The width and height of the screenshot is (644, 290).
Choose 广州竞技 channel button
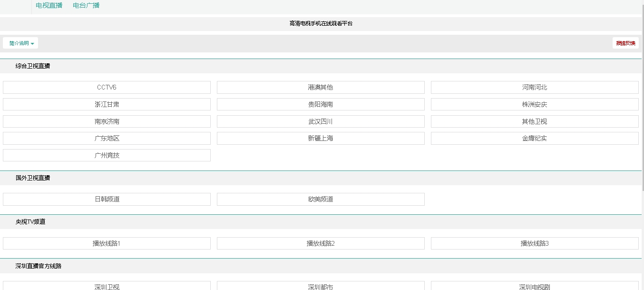pyautogui.click(x=107, y=156)
